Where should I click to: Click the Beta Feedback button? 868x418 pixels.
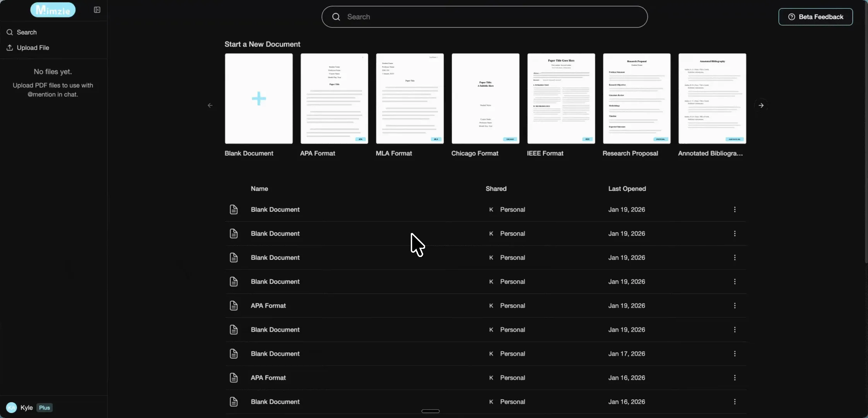[815, 17]
